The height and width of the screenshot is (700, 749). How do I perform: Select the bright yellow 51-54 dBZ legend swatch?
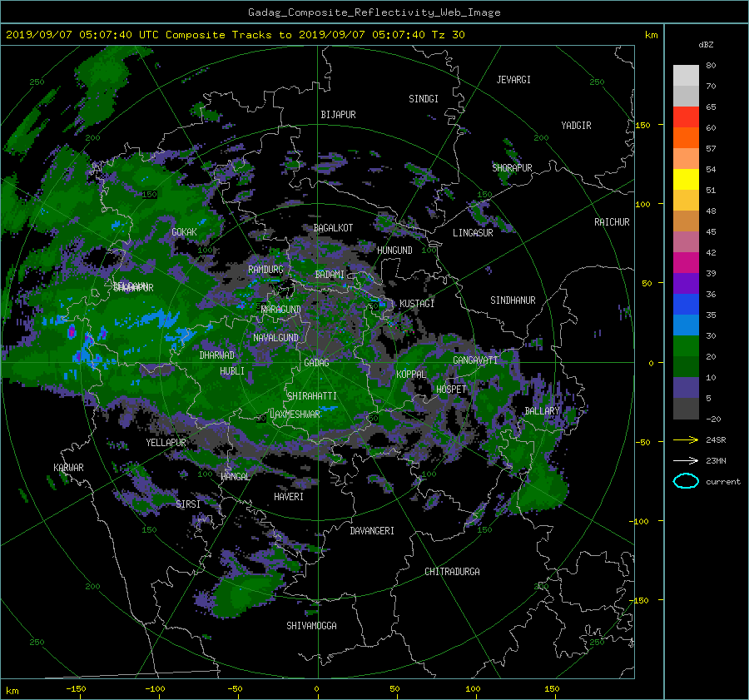686,180
